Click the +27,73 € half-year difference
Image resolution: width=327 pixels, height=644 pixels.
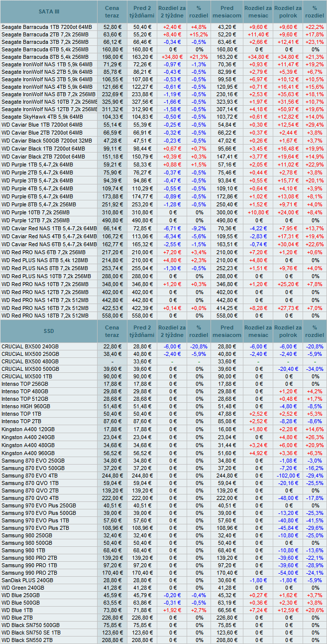288,308
